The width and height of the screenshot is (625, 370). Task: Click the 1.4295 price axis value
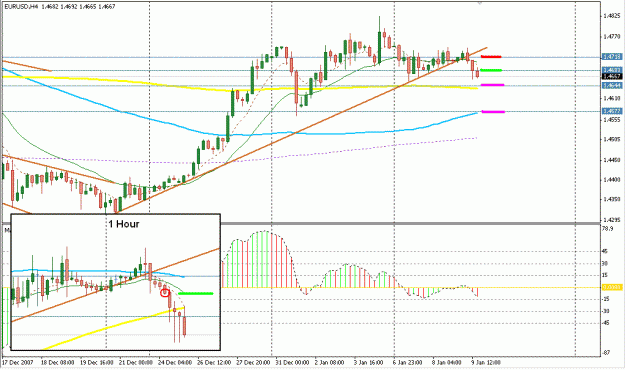[x=612, y=220]
